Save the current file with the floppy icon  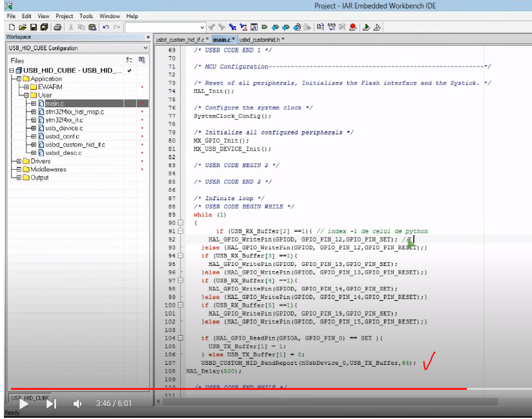point(34,27)
